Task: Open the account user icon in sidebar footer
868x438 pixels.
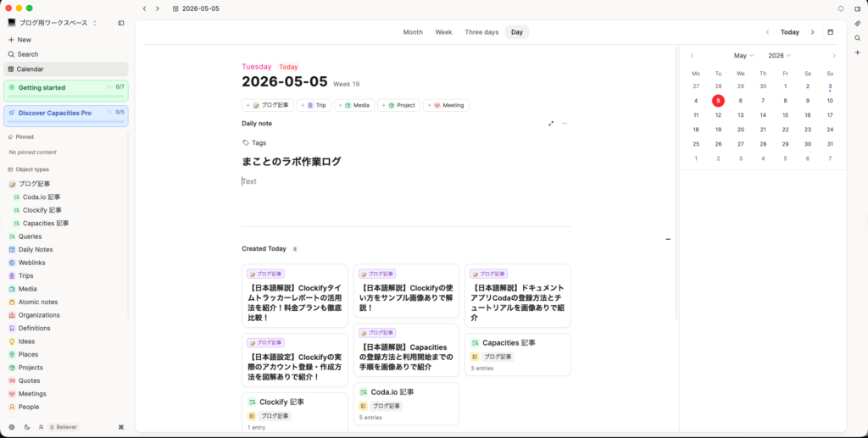Action: point(41,427)
